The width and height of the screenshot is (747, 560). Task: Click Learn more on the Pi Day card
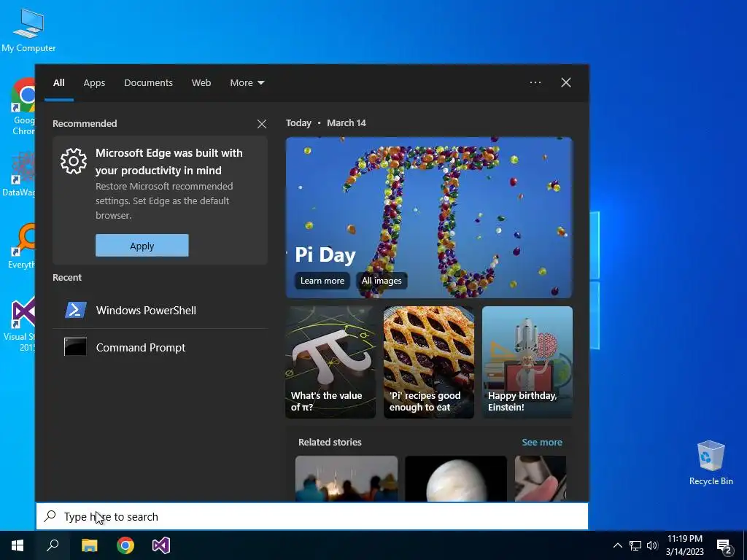coord(322,281)
